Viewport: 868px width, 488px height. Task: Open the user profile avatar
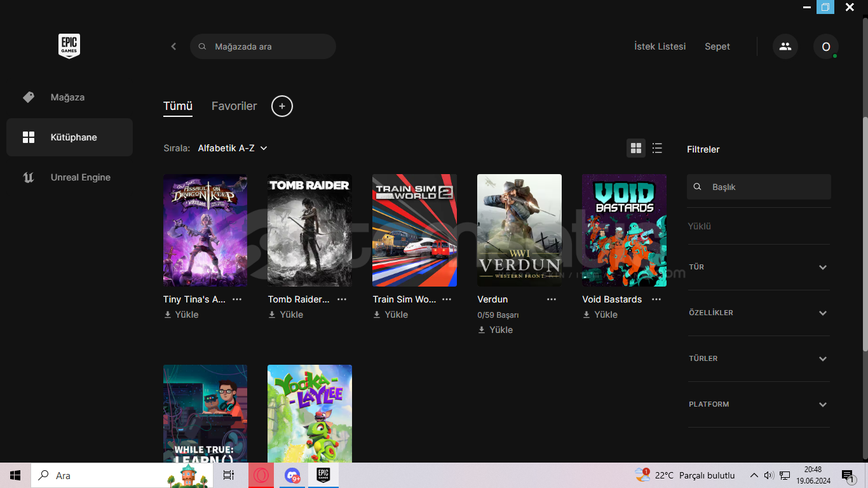tap(825, 46)
